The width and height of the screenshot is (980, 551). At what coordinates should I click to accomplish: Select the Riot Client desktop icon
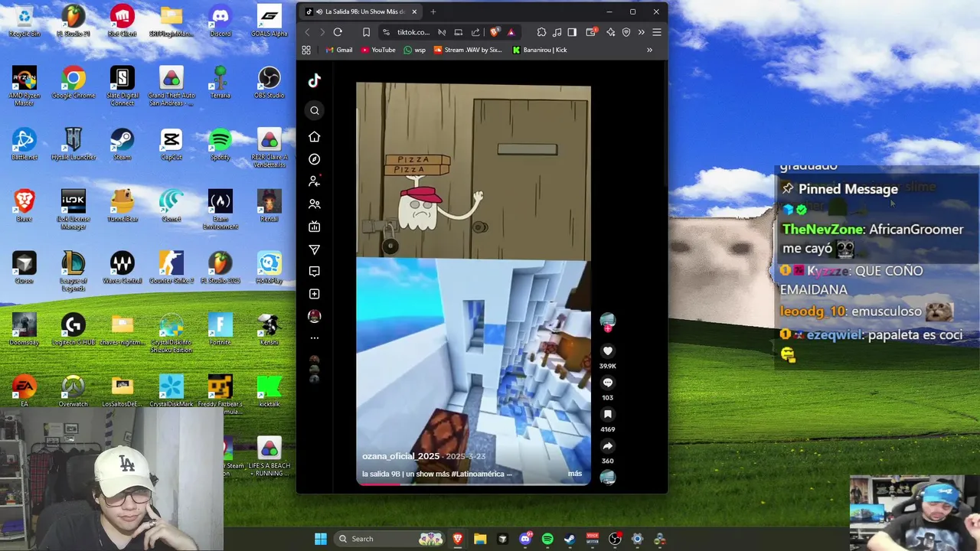122,21
